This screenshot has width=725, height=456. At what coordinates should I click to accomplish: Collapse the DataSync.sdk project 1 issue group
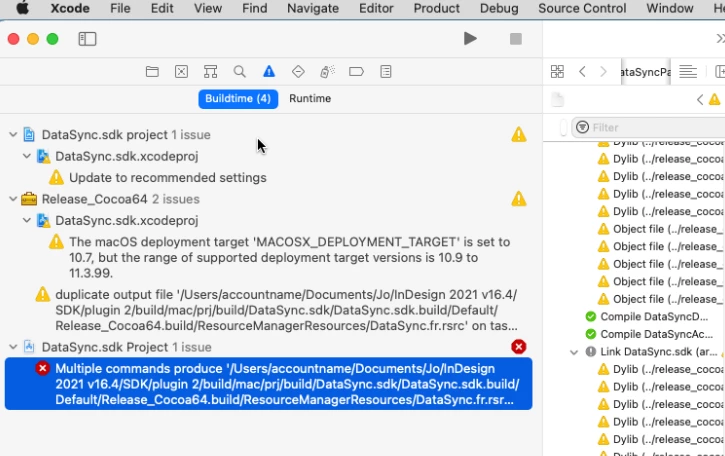coord(13,135)
